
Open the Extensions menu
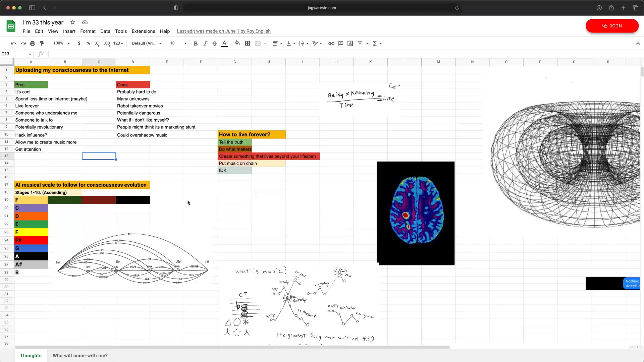click(143, 31)
